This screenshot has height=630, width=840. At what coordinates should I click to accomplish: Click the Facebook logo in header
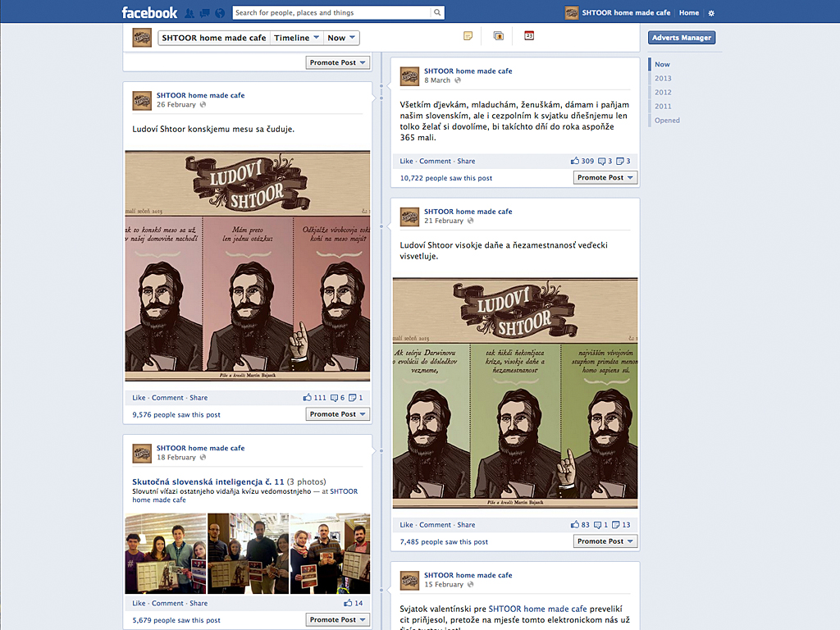(x=149, y=12)
